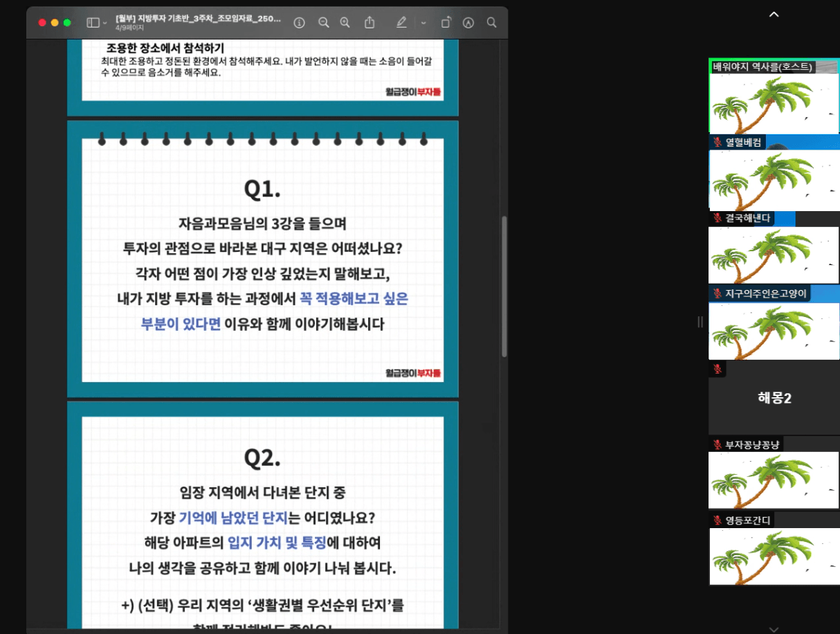Click the blue text 꼭 적용해보고 싶은
This screenshot has height=634, width=840.
click(354, 298)
